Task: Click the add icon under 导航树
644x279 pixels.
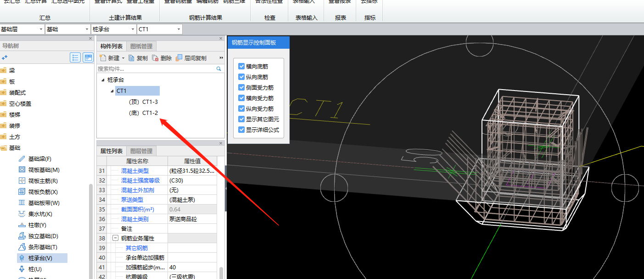Action: pyautogui.click(x=5, y=57)
